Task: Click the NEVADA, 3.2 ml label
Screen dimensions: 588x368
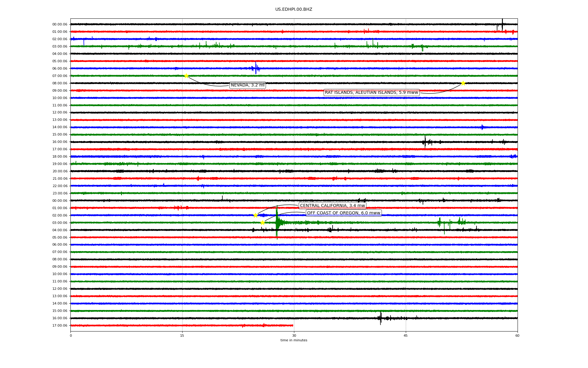Action: (247, 85)
